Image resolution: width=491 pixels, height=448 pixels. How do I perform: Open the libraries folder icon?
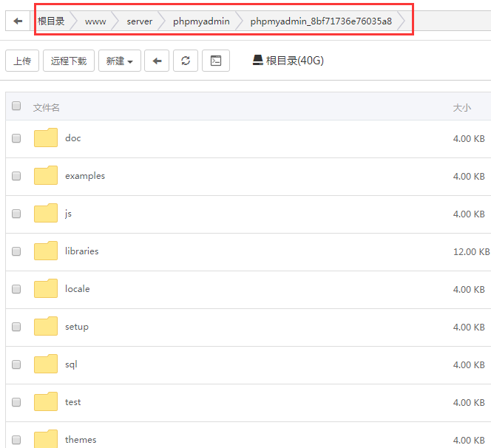point(46,251)
